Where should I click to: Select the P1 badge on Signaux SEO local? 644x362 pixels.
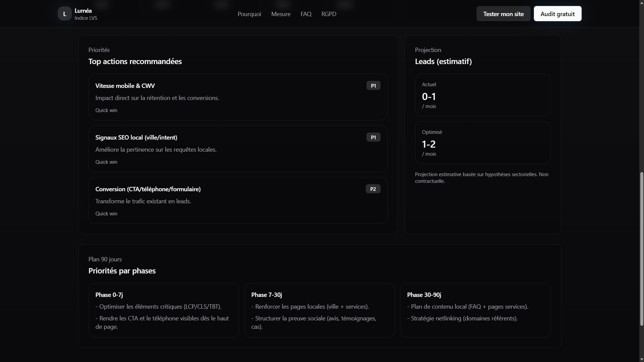point(373,137)
